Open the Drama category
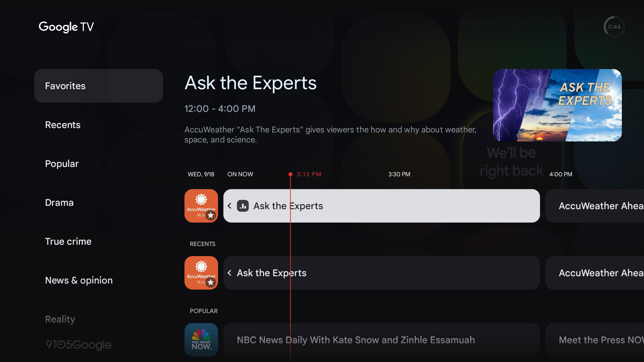The image size is (644, 362). click(x=59, y=202)
